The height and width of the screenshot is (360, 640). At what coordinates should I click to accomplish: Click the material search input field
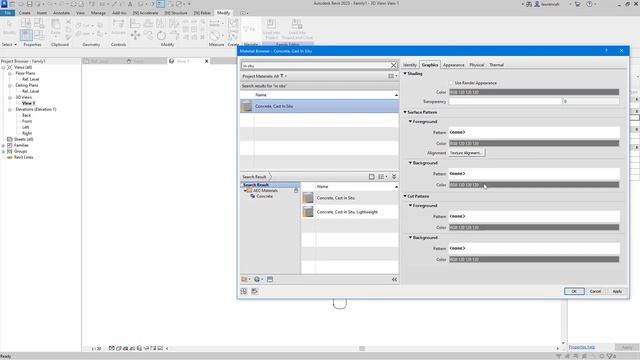click(x=316, y=65)
